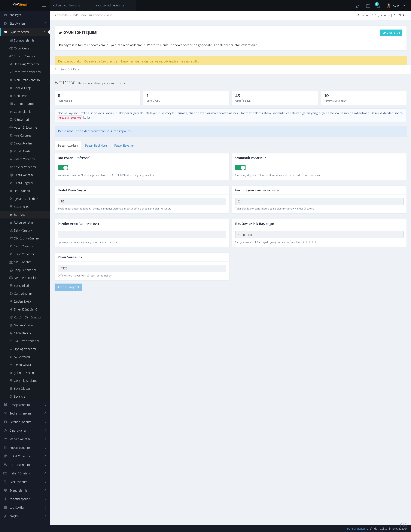The image size is (411, 532).
Task: Open the calendar icon in top bar
Action: pos(368,6)
